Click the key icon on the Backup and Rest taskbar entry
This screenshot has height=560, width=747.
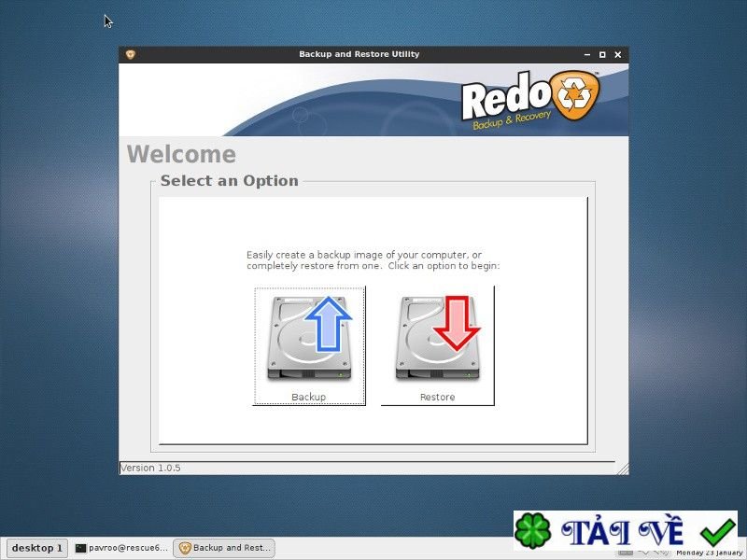click(186, 548)
